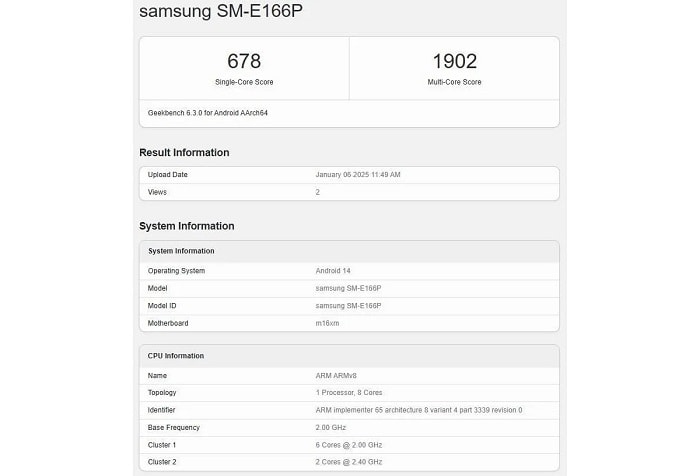
Task: Click the Multi-Core Score label
Action: tap(455, 82)
